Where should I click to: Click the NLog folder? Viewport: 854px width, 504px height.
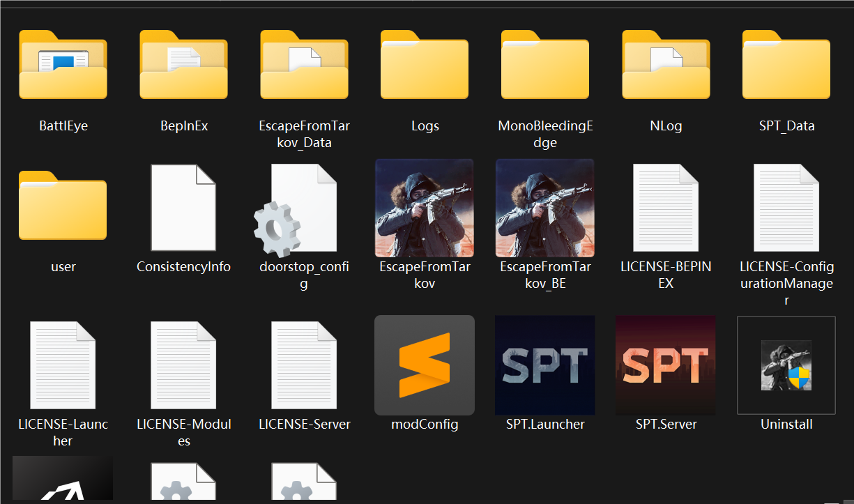666,66
